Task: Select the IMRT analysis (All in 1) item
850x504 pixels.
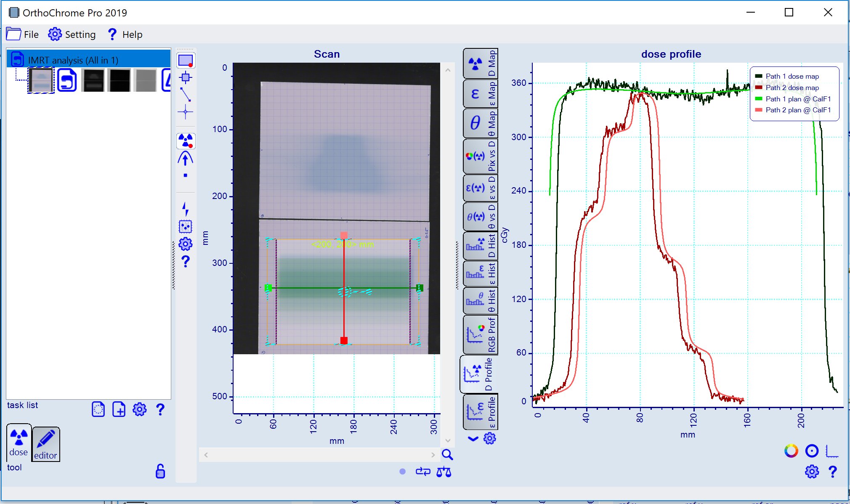Action: [73, 60]
